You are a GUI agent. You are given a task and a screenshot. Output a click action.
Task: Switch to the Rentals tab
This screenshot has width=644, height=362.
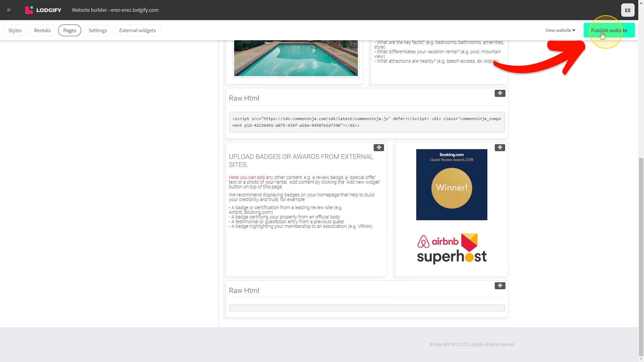[42, 30]
